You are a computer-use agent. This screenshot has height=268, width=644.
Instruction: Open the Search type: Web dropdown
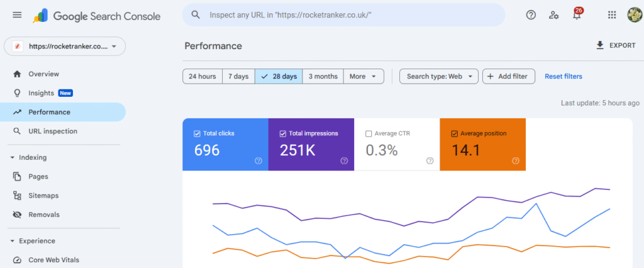[438, 77]
